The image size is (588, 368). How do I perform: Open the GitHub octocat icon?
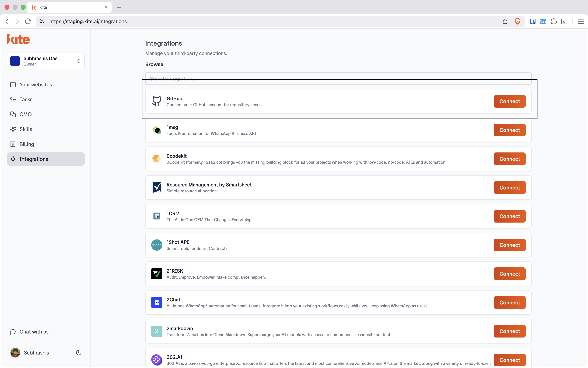156,101
